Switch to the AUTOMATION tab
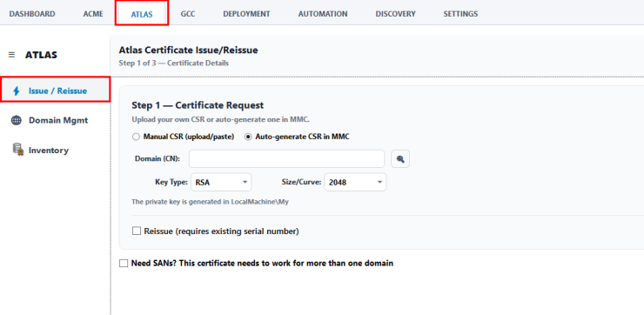Image resolution: width=644 pixels, height=315 pixels. (x=323, y=14)
